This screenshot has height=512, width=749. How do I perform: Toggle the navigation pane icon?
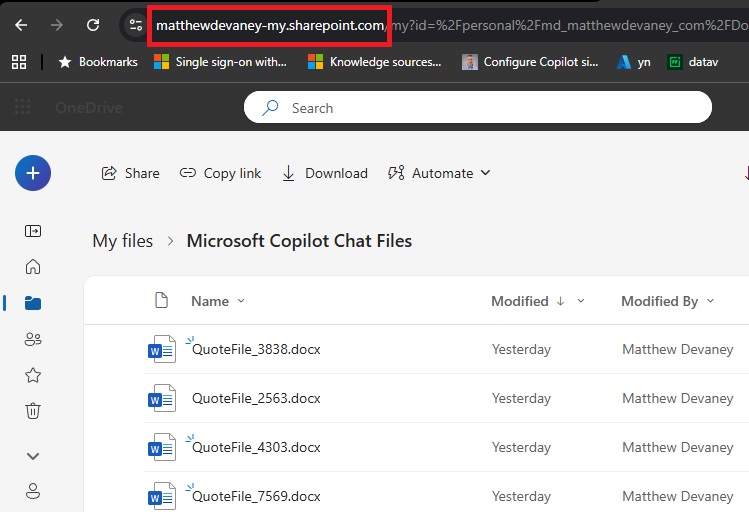click(33, 231)
